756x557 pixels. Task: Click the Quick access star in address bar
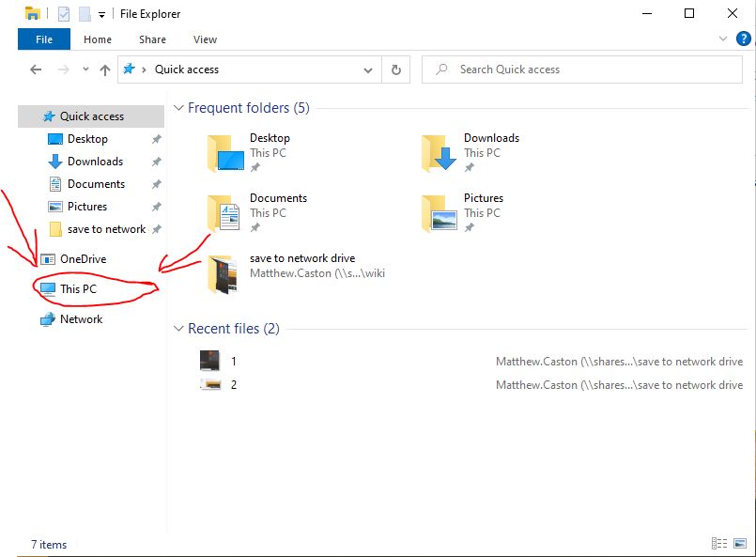click(x=129, y=69)
